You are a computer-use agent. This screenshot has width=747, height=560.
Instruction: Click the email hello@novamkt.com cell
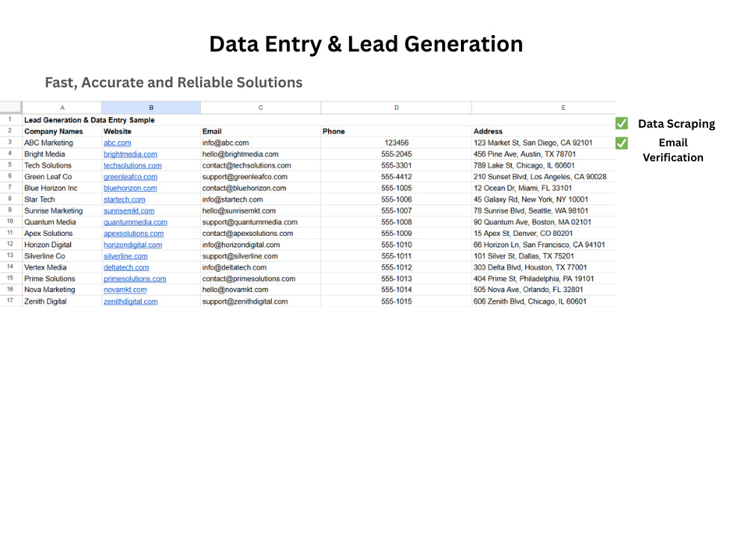pos(261,290)
